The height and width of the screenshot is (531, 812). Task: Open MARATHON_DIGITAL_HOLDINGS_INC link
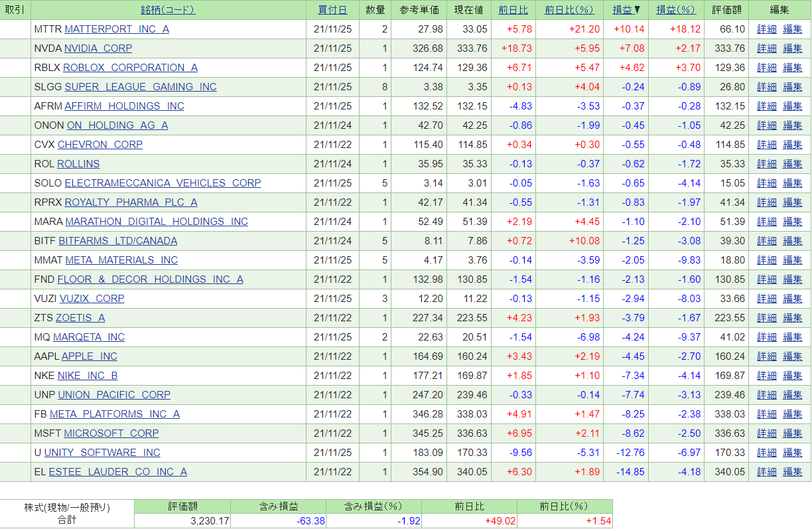point(157,222)
